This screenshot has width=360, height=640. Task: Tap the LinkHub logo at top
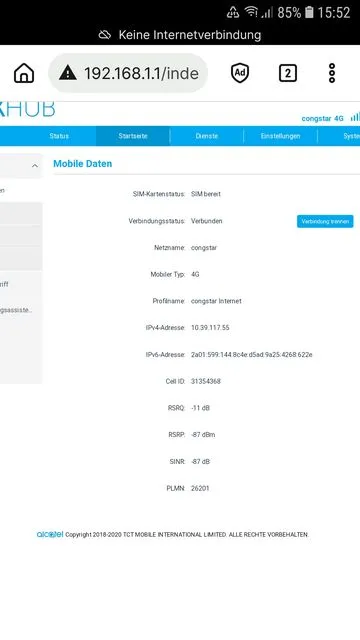tap(27, 109)
